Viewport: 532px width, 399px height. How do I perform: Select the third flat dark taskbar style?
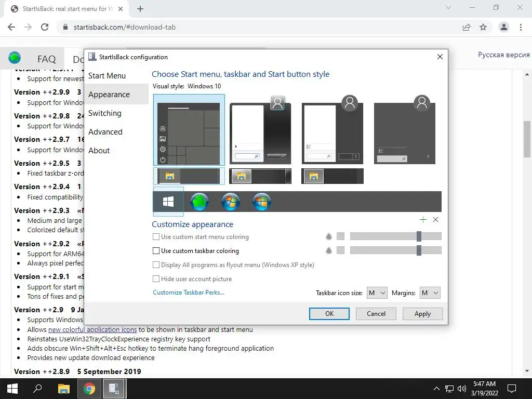332,176
